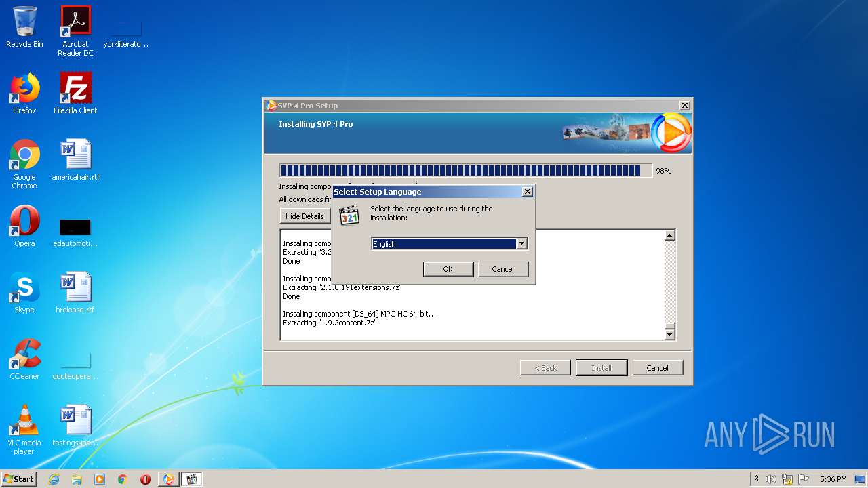Switch to SVP setup taskbar button
868x488 pixels.
[168, 479]
